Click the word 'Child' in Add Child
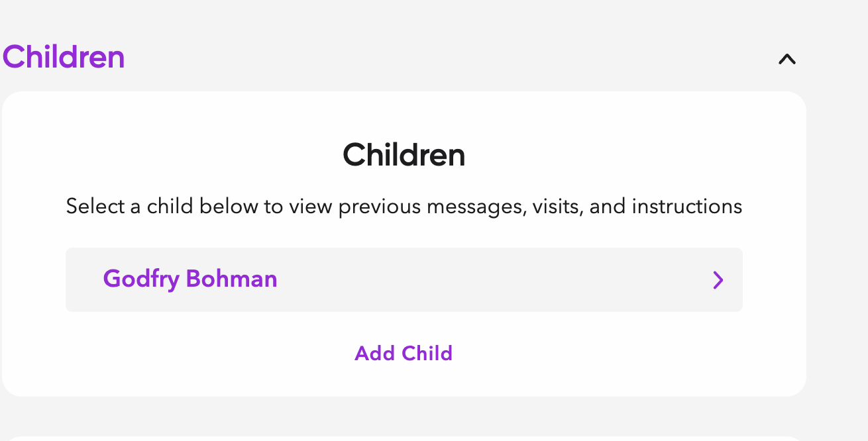Image resolution: width=868 pixels, height=441 pixels. point(427,353)
